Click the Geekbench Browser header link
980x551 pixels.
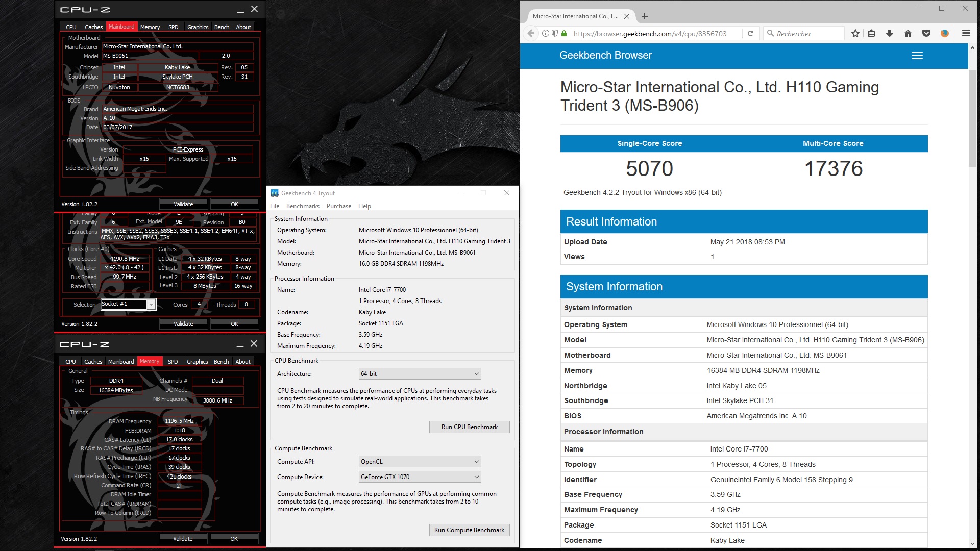point(605,55)
